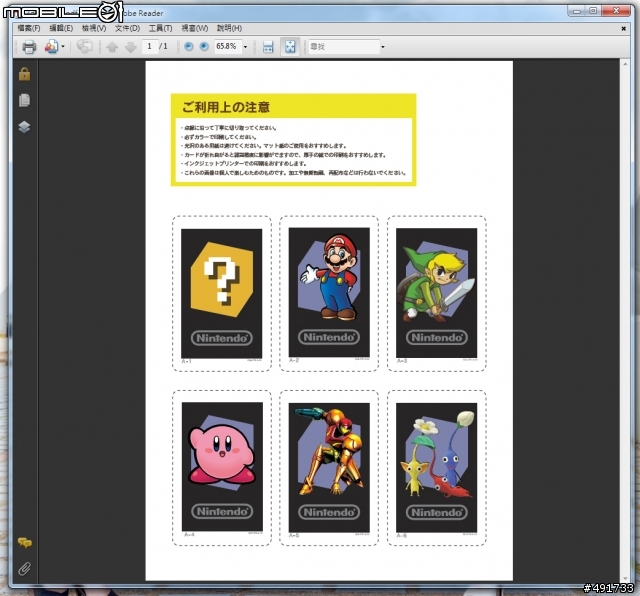Open the Attachments paperclip panel icon
The image size is (640, 596).
(x=24, y=569)
